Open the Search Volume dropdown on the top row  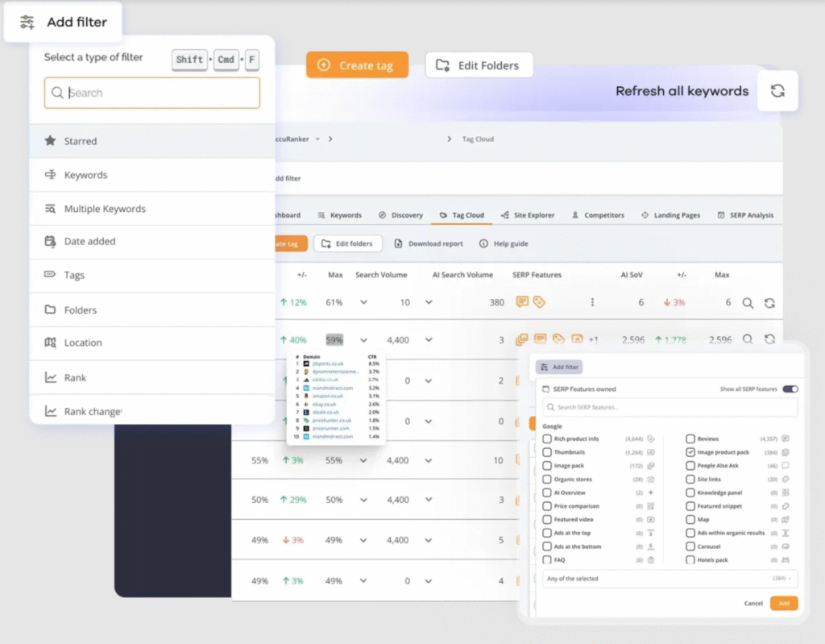click(428, 302)
